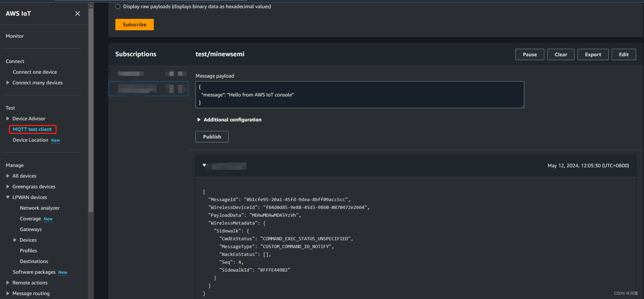Select the Display raw payloads radio option
Viewport: 644px width, 299px height.
[118, 6]
